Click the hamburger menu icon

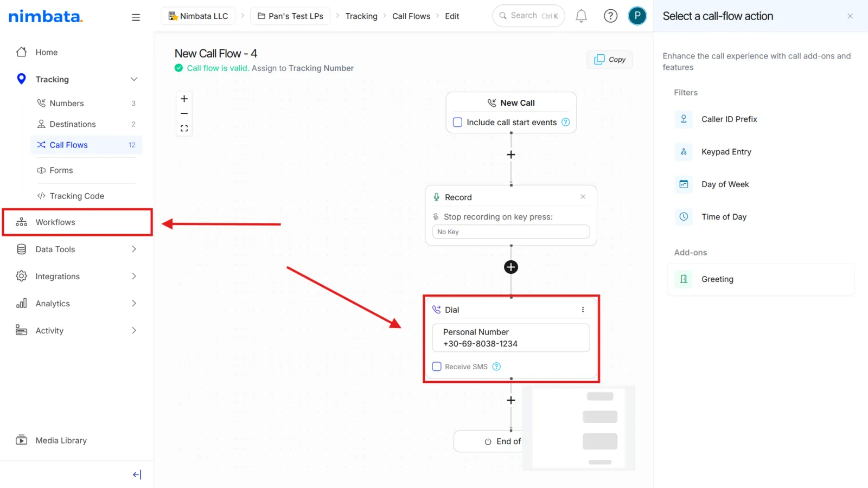[x=136, y=17]
